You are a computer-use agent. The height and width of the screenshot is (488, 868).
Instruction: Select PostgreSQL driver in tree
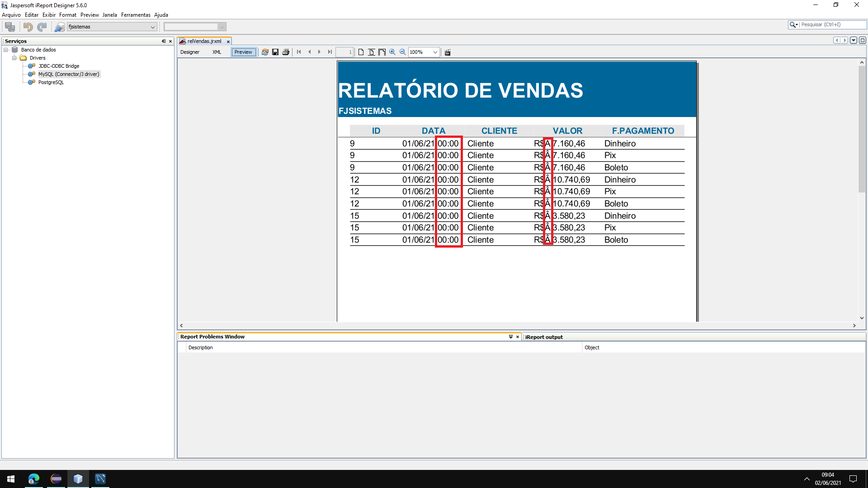[x=51, y=82]
